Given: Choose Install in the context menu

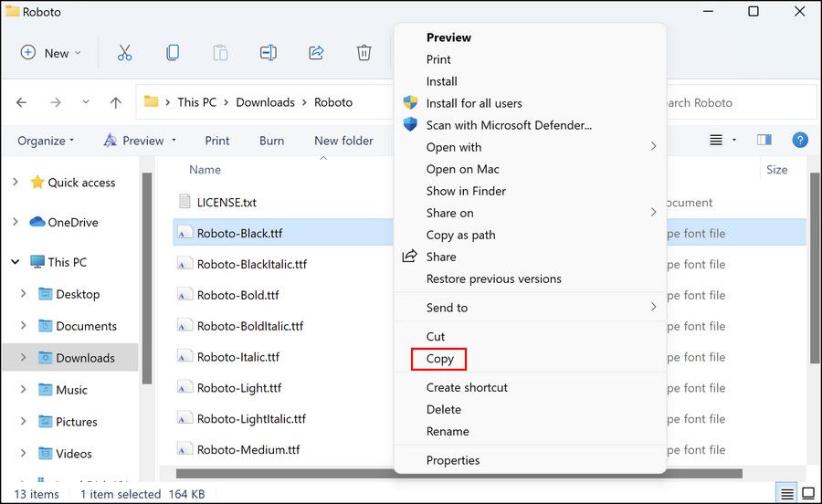Looking at the screenshot, I should pos(530,81).
